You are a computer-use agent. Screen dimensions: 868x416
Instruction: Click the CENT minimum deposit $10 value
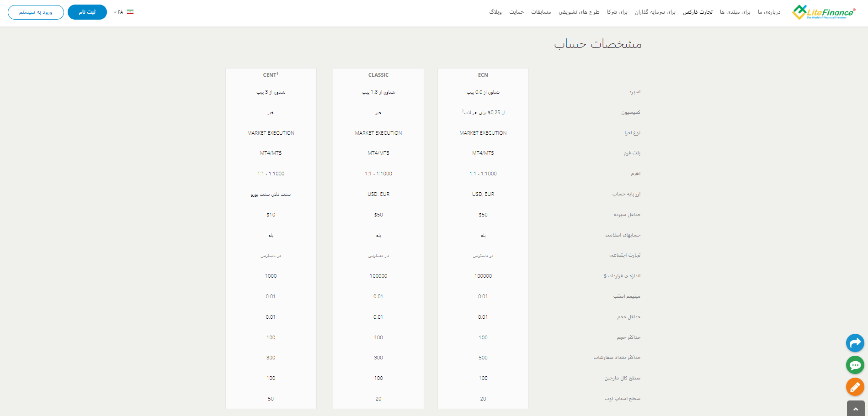pyautogui.click(x=271, y=215)
